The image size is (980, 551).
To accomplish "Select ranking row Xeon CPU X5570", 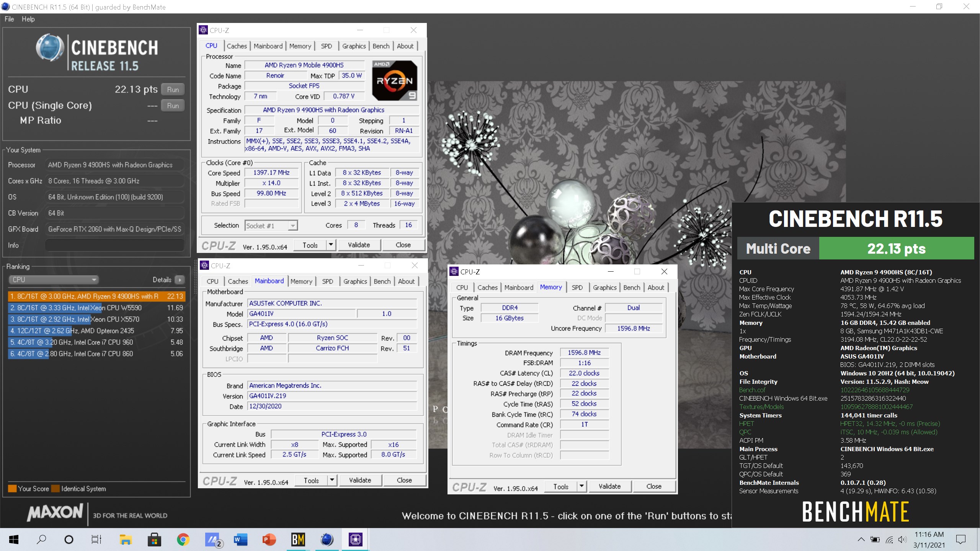I will (96, 319).
